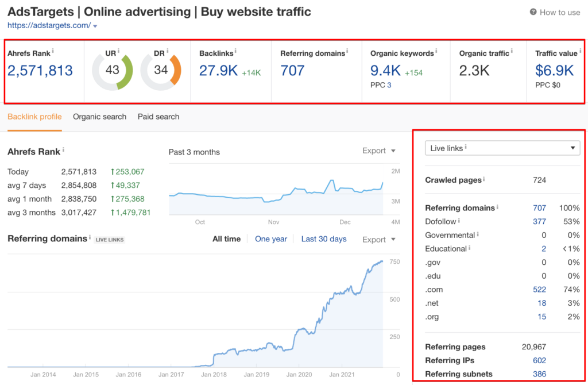
Task: Click the Educational count 2
Action: pyautogui.click(x=544, y=249)
